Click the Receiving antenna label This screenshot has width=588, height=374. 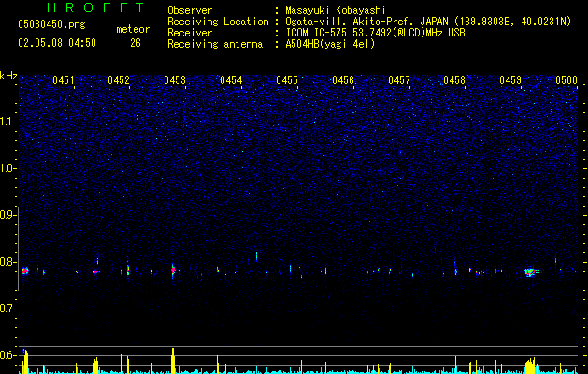215,44
